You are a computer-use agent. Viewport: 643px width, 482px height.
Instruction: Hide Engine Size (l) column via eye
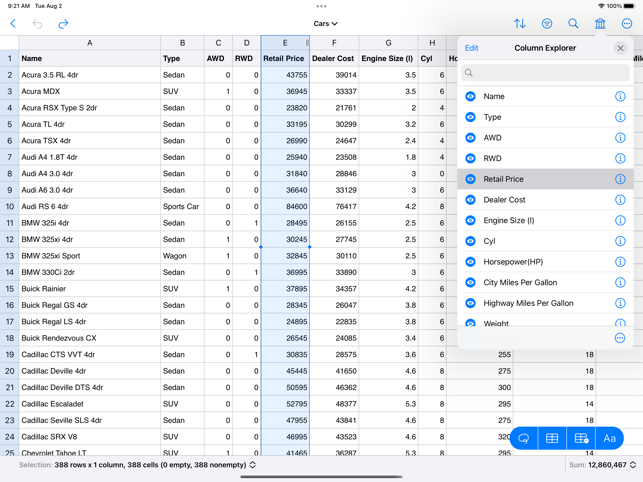[470, 220]
